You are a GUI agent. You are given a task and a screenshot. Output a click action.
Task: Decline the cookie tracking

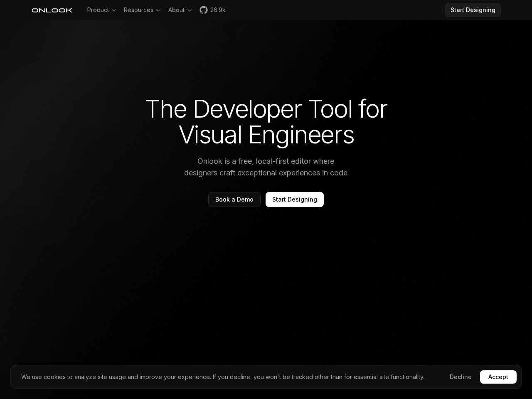[x=461, y=377]
